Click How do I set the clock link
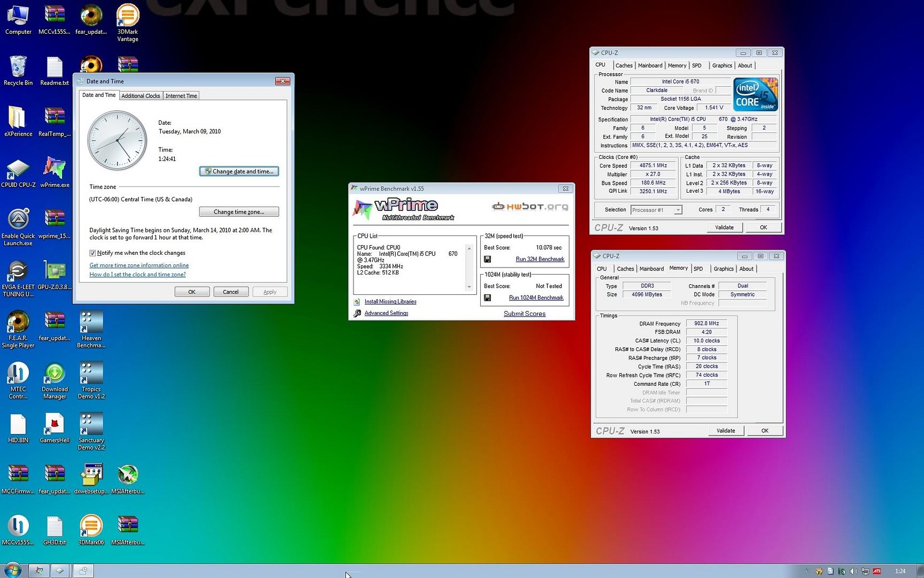 pos(137,275)
